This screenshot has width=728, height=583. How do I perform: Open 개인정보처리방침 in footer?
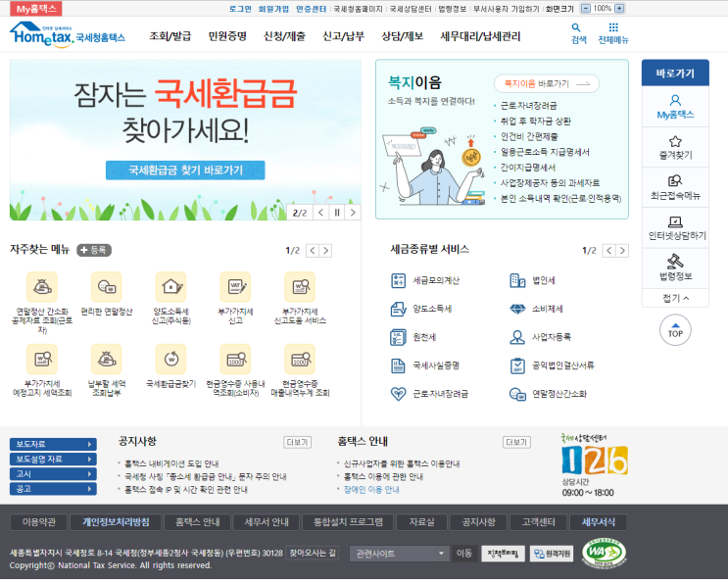pos(116,522)
